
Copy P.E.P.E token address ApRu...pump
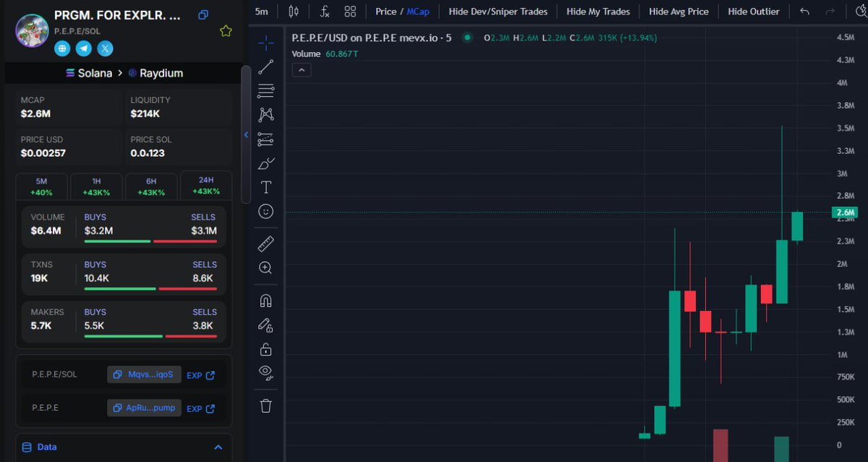click(144, 408)
